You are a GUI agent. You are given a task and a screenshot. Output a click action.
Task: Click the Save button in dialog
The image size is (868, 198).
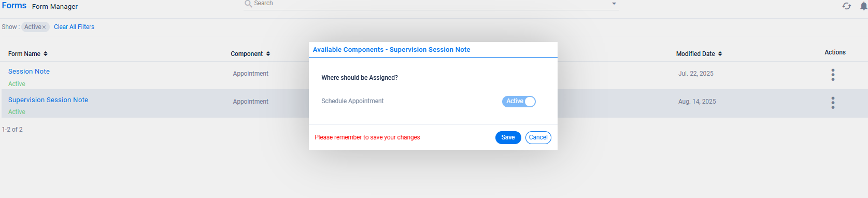tap(508, 137)
